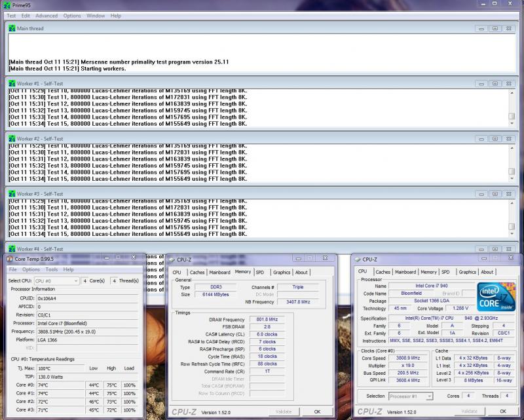Click the 'Starting workers.' line in Main thread
The height and width of the screenshot is (420, 524).
point(67,69)
